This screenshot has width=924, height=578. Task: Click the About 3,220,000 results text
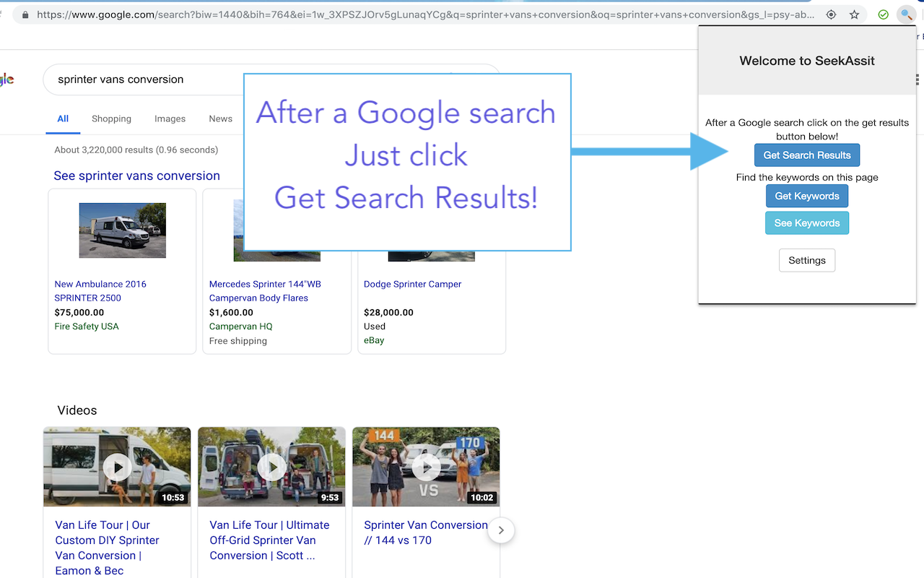coord(136,150)
